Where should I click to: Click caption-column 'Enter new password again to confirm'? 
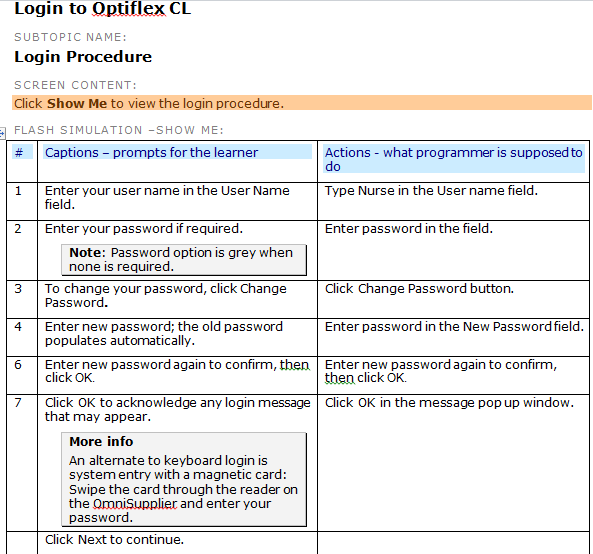tap(177, 371)
